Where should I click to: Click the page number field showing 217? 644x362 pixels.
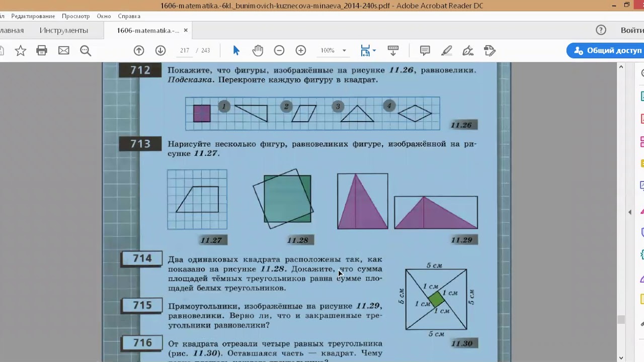point(184,50)
